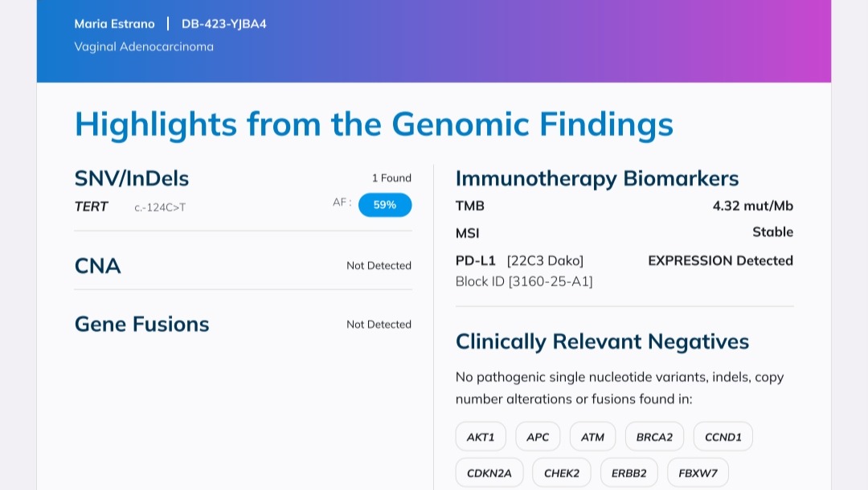Click the 4.32 mut/Mb TMB value
Viewport: 868px width, 490px height.
752,206
